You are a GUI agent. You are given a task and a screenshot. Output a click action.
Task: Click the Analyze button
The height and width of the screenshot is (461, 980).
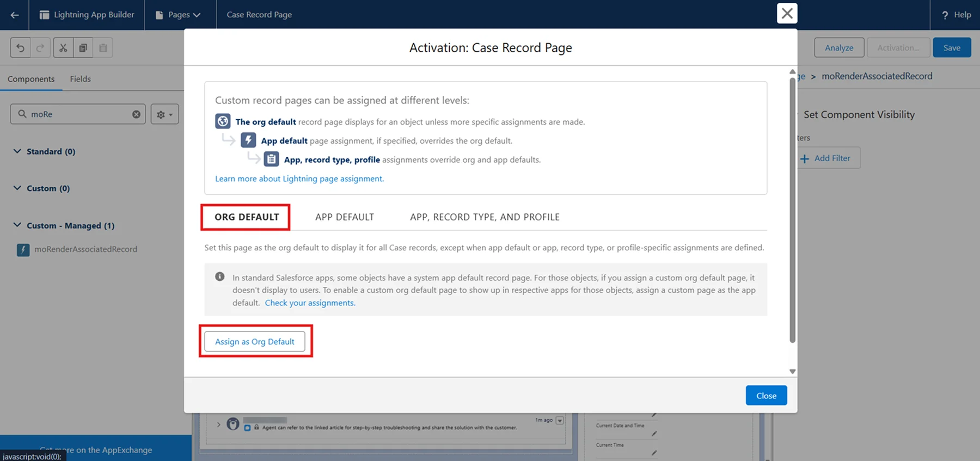pos(839,48)
